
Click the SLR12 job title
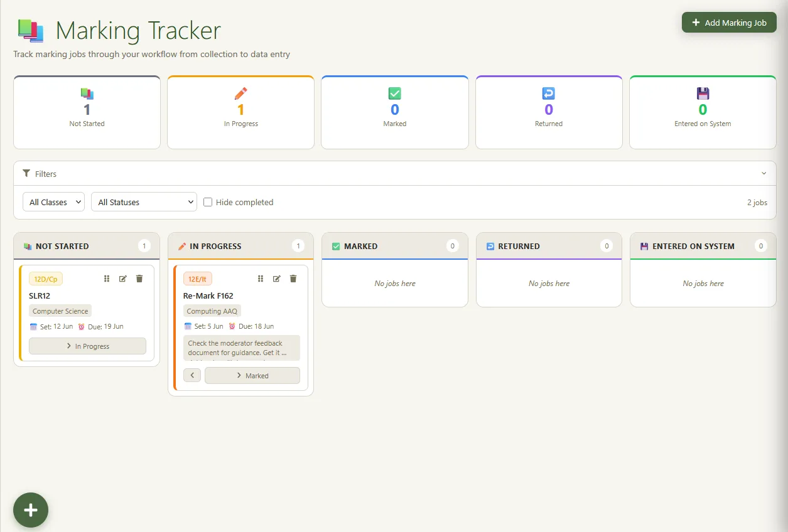40,295
